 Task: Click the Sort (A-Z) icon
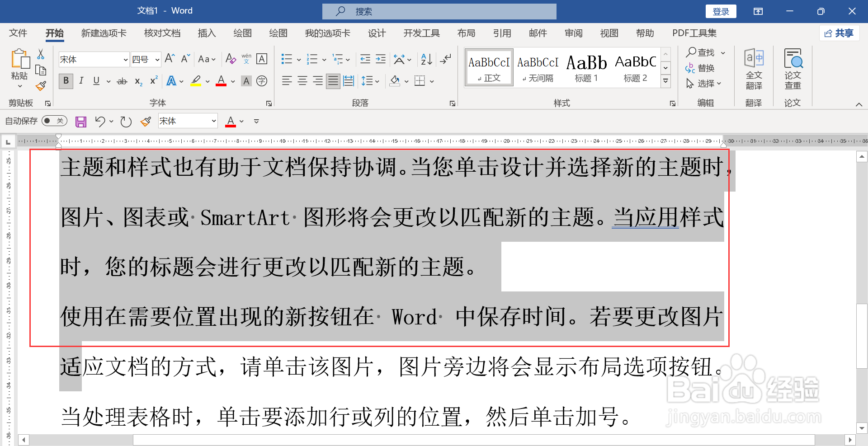click(x=426, y=59)
